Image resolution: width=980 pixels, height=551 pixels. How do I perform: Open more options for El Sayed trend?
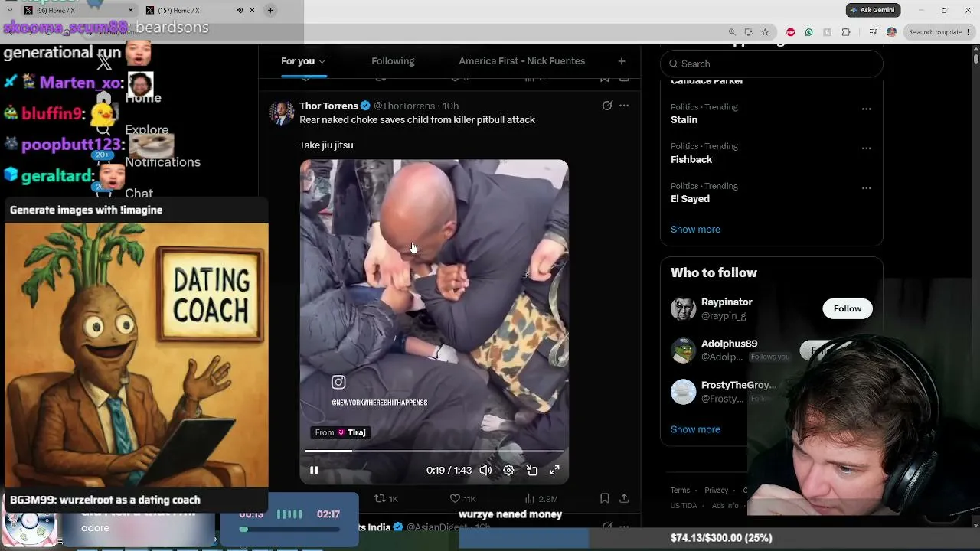pyautogui.click(x=866, y=187)
